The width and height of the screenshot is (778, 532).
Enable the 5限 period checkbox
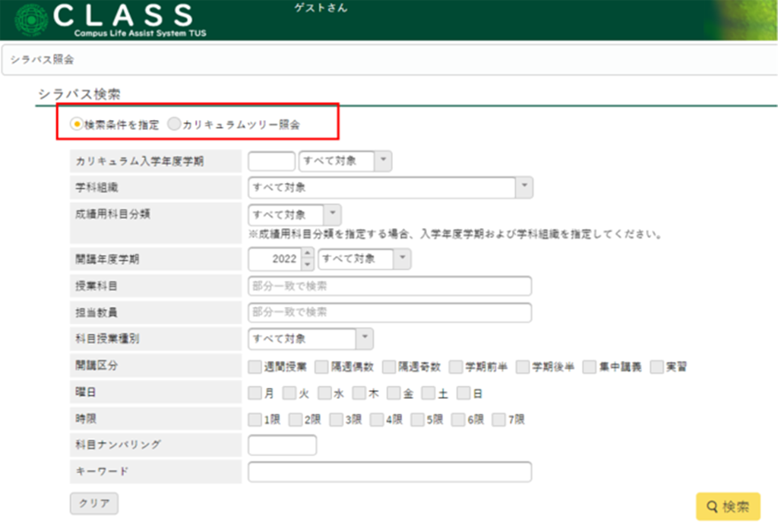point(418,420)
